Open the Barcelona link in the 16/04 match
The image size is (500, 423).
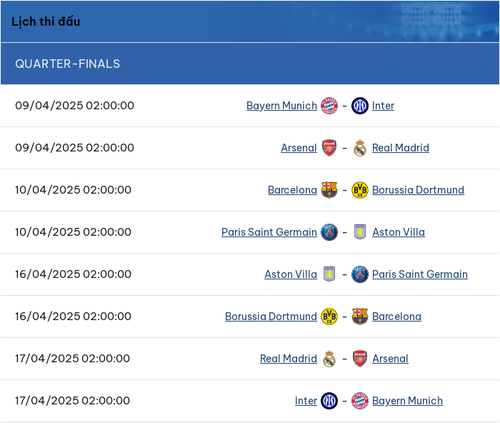pyautogui.click(x=397, y=316)
